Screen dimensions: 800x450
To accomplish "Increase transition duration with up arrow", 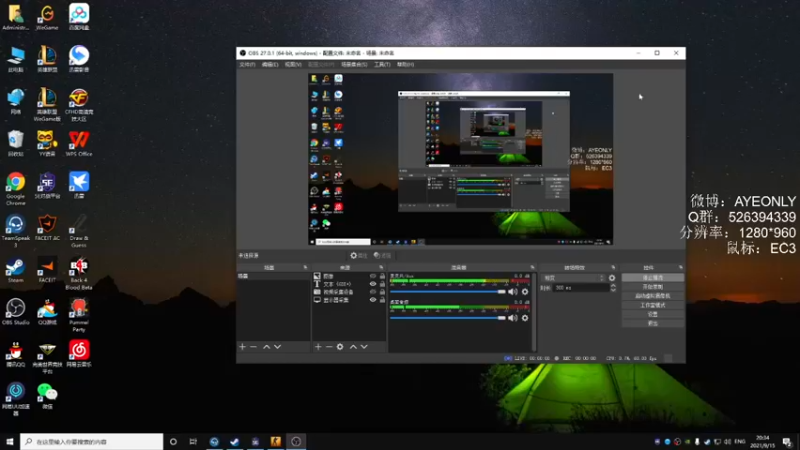I will (x=613, y=286).
